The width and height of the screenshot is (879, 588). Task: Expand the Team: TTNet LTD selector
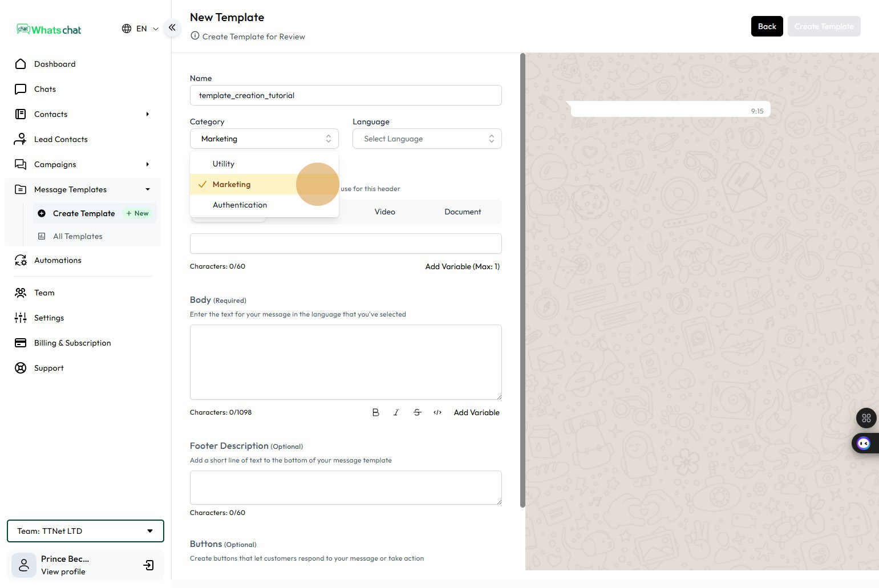(x=86, y=531)
